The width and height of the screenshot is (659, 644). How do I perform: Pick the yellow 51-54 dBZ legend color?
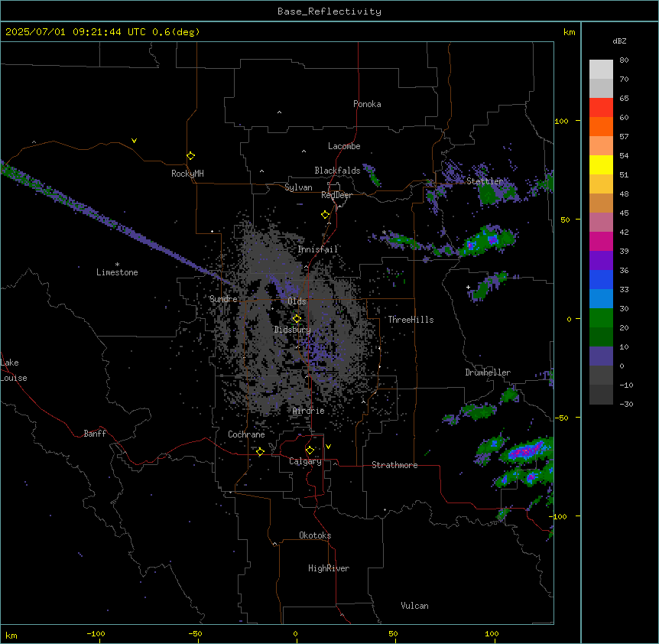point(601,164)
